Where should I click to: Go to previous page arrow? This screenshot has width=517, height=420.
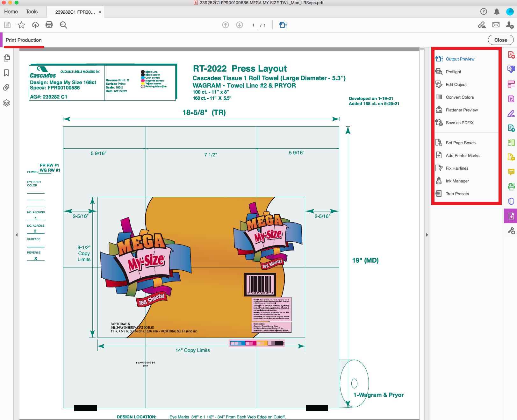[226, 25]
